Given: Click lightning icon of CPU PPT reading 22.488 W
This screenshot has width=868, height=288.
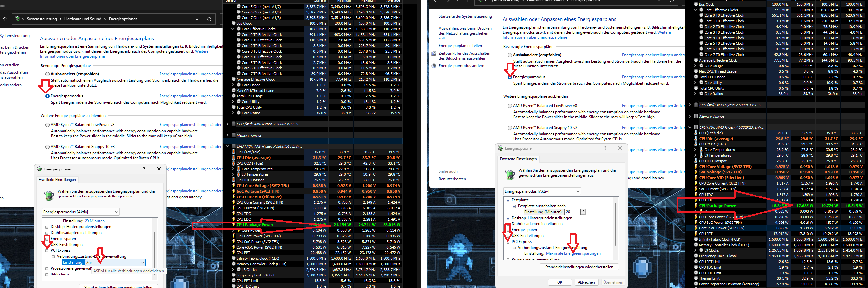Looking at the screenshot, I should pos(233,253).
